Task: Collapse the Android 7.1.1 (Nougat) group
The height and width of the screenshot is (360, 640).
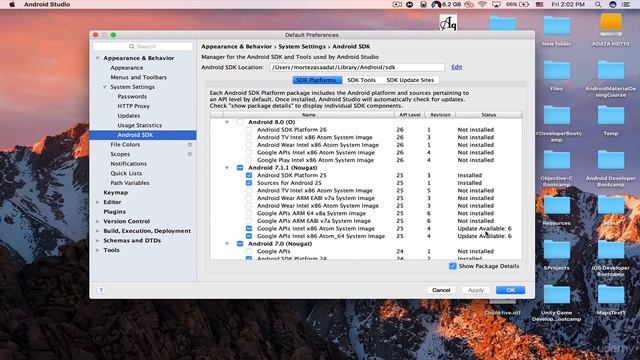Action: click(227, 168)
